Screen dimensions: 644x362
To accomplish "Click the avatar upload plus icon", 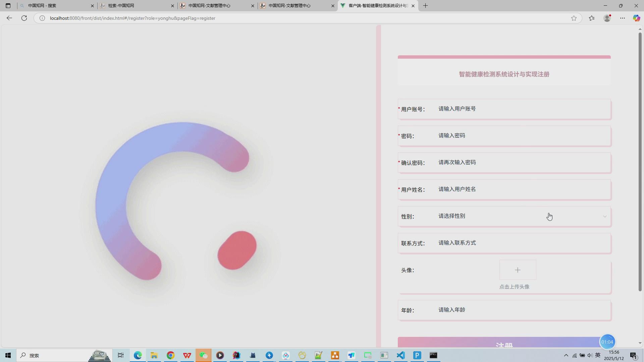I will (518, 270).
